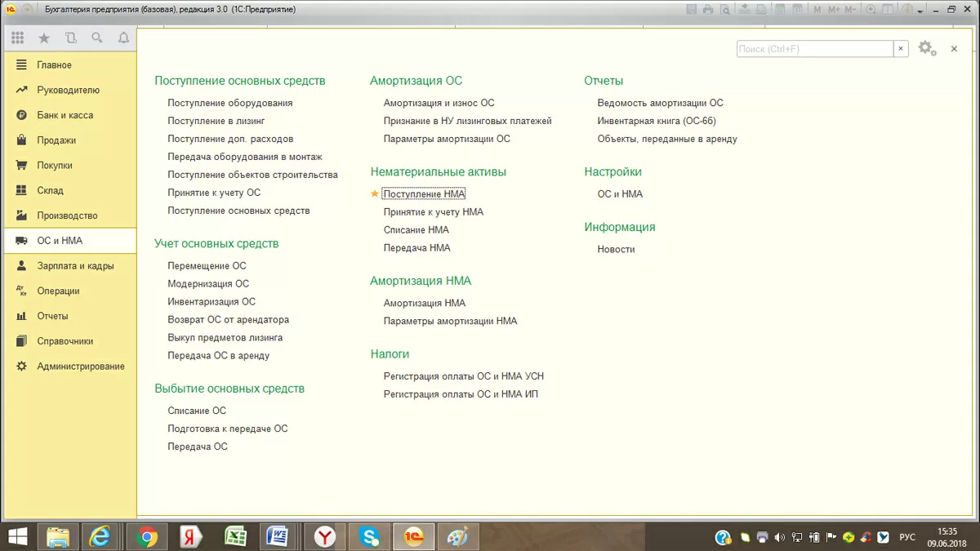Open Инвентаризация ОС link
This screenshot has width=980, height=551.
[x=212, y=301]
